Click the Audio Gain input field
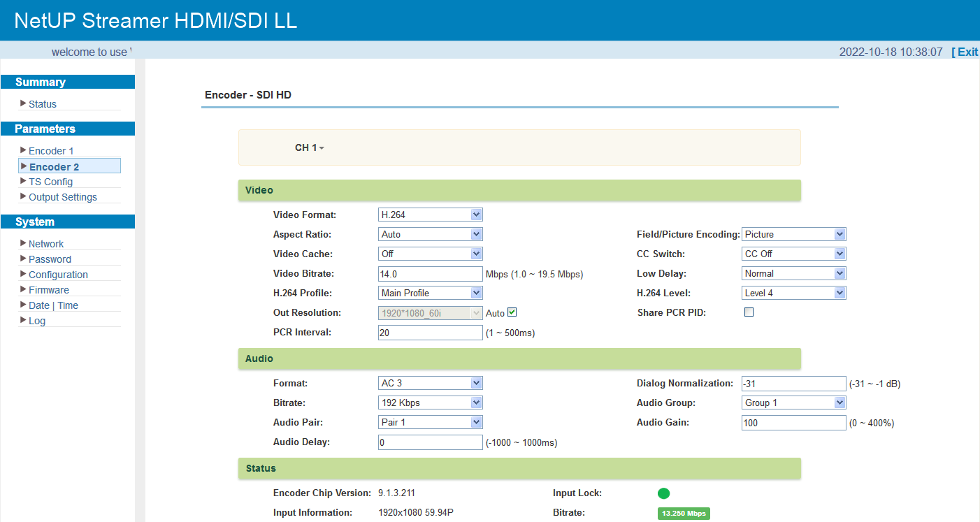The image size is (980, 522). click(x=794, y=423)
